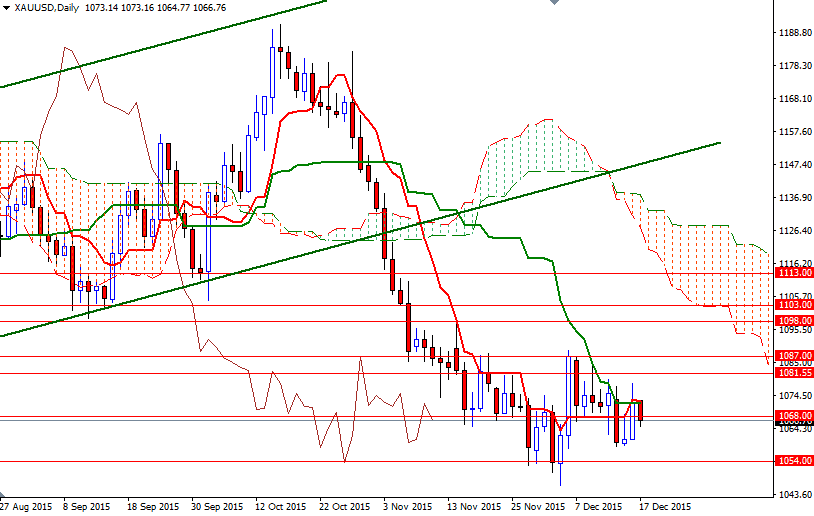Click the chart shift triangle marker at top
Image resolution: width=814 pixels, height=516 pixels.
(555, 4)
